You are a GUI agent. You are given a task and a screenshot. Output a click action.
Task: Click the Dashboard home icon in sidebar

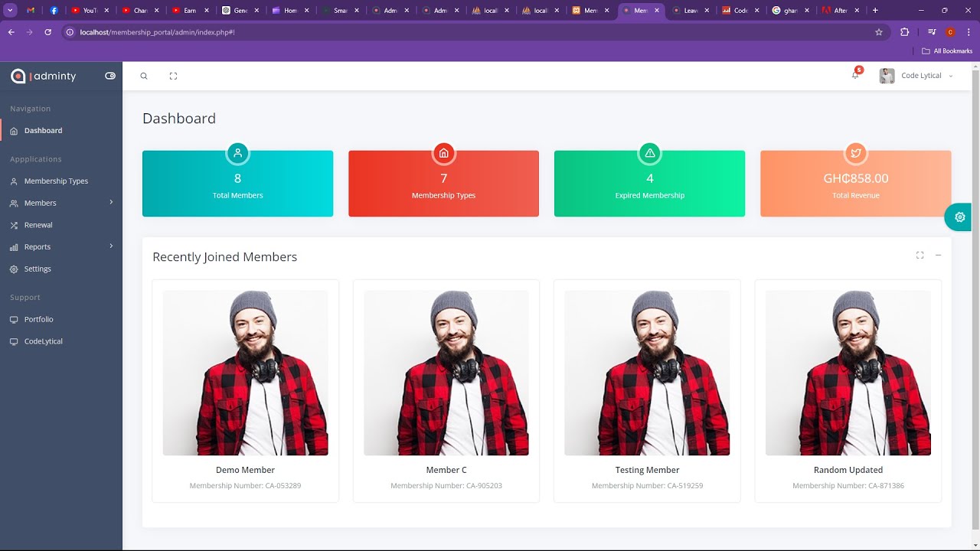click(x=14, y=131)
